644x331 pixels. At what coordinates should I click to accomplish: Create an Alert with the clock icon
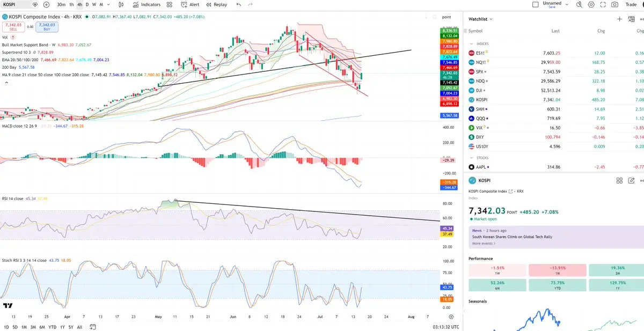point(190,4)
